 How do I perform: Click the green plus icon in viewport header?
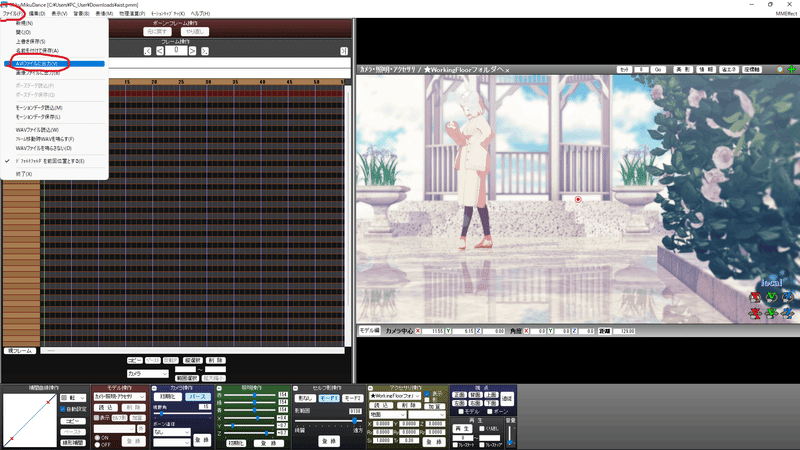click(x=791, y=69)
